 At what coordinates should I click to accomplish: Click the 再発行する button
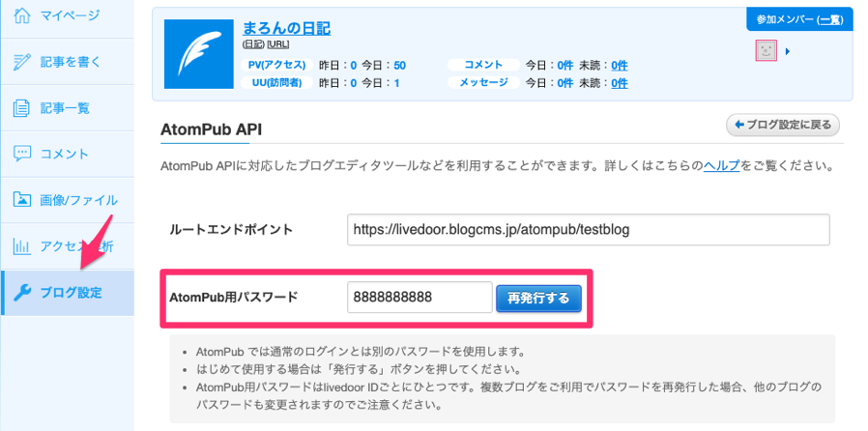click(538, 299)
